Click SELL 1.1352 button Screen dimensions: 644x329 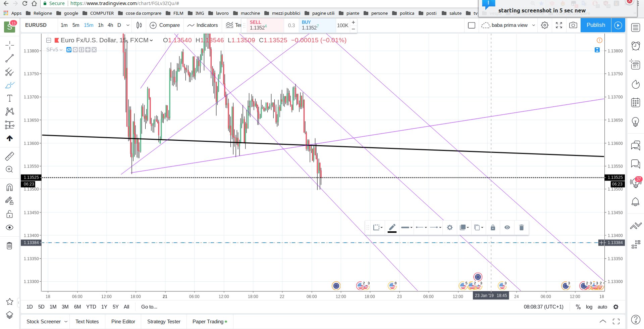(266, 25)
